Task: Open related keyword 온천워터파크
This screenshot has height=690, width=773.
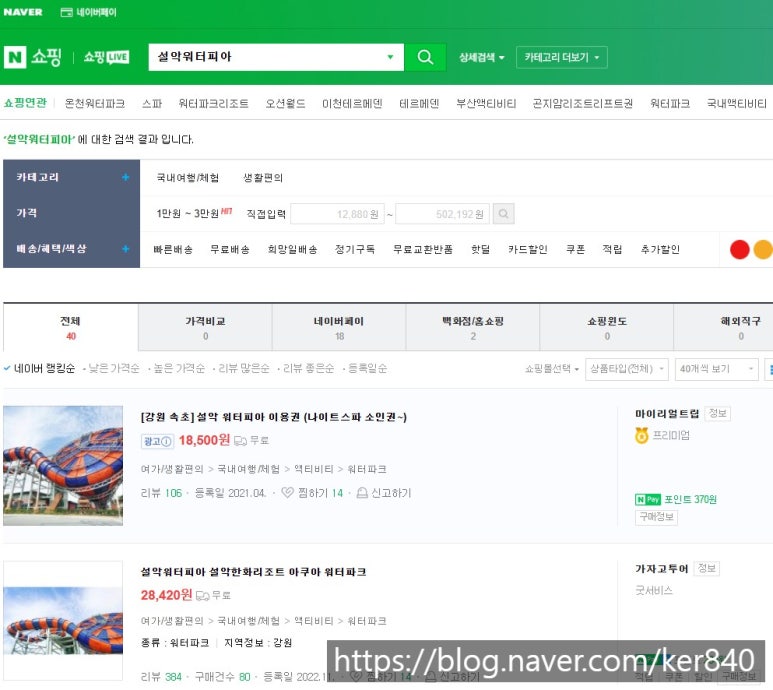Action: pyautogui.click(x=95, y=104)
